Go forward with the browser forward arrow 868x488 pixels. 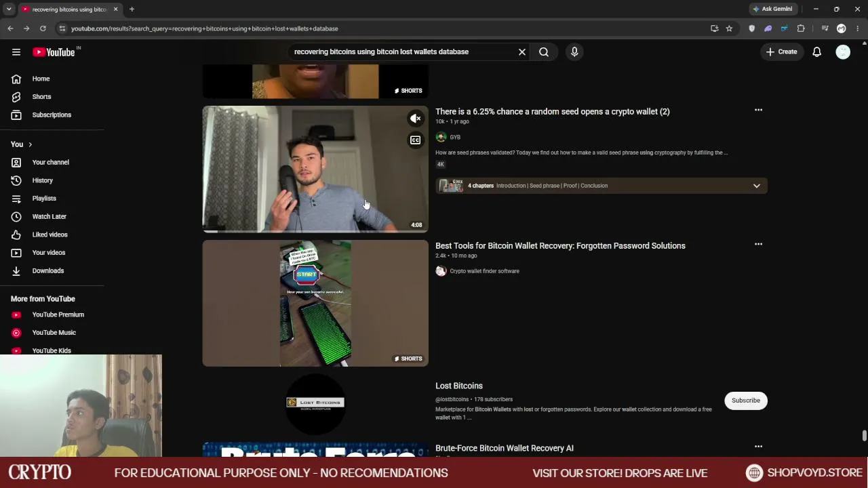tap(26, 28)
